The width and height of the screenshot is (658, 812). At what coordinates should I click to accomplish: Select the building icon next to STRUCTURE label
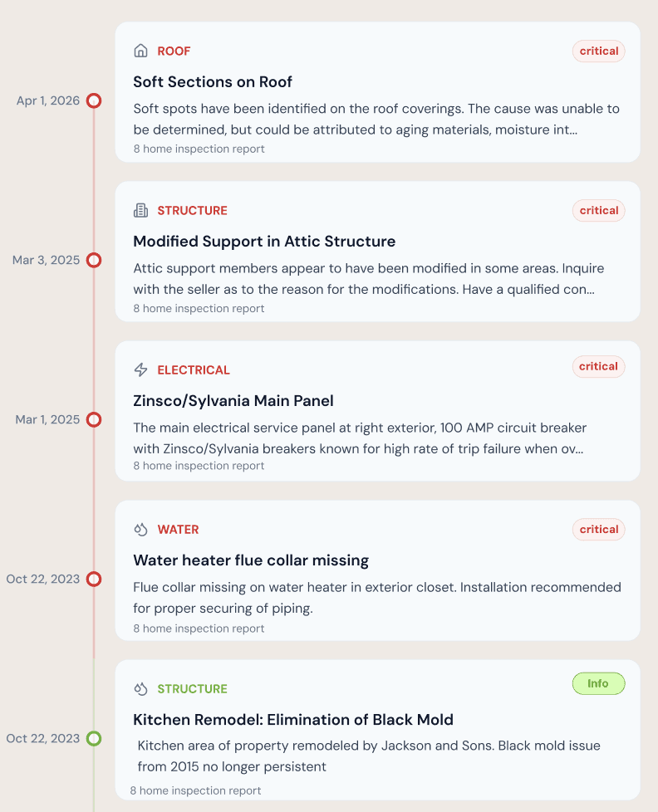[x=140, y=210]
